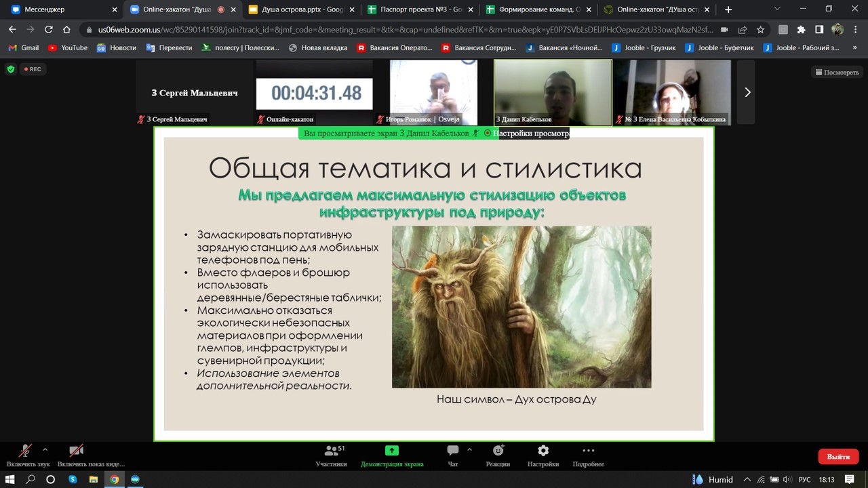The image size is (868, 488).
Task: Open Перевести bookmark
Action: (170, 48)
